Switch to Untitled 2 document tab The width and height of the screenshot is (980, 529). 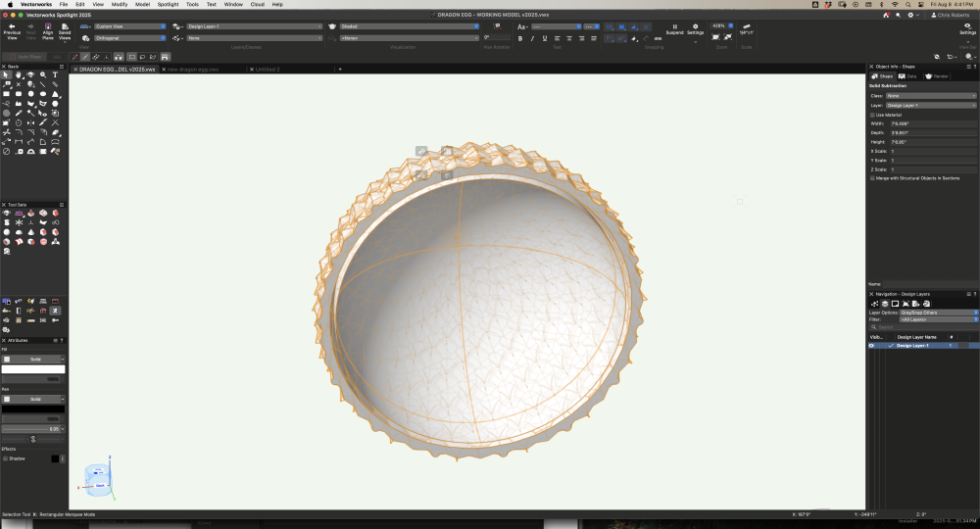click(x=268, y=70)
